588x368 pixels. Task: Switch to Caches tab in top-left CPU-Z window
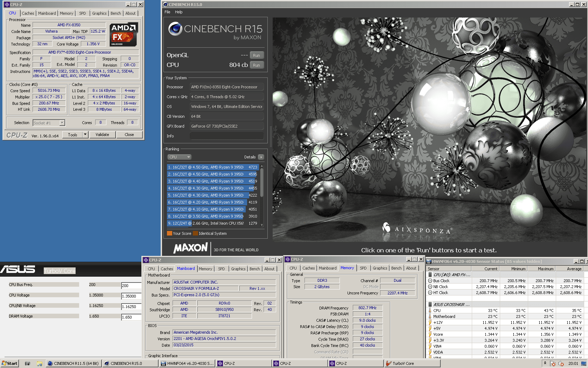(x=28, y=13)
